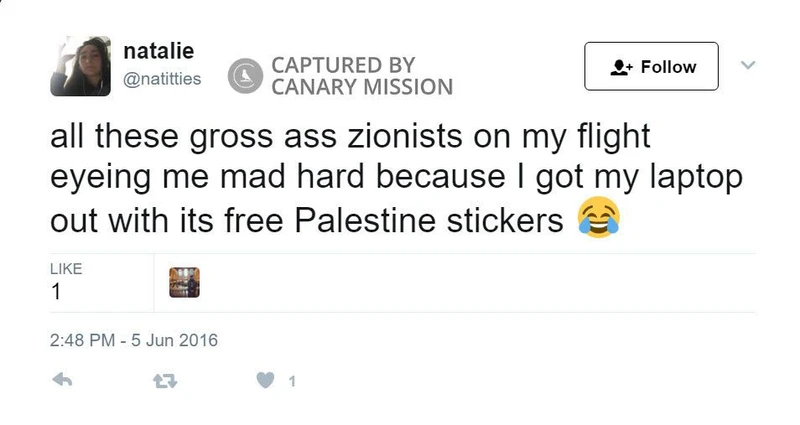
Task: Open the 2:48 PM - 5 Jun 2016 timestamp
Action: point(133,339)
